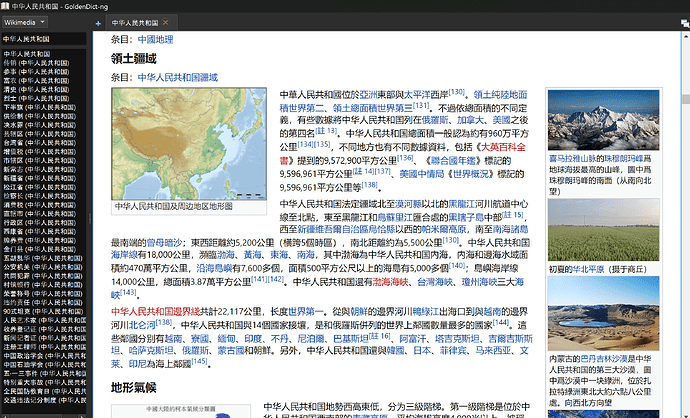
Task: Open the 中國地理 link
Action: (155, 39)
